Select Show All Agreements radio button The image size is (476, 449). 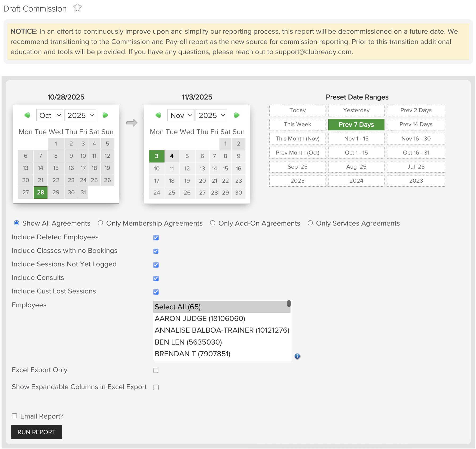click(x=17, y=223)
